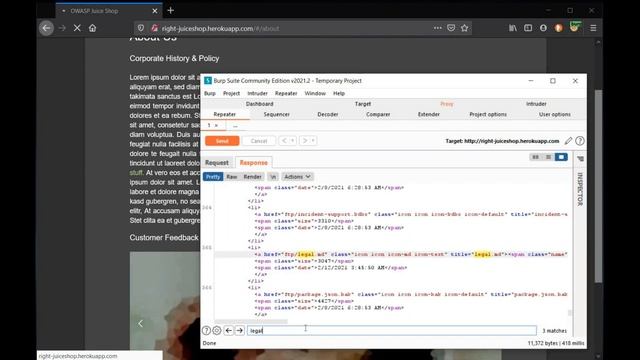The width and height of the screenshot is (640, 360).
Task: Close the OWASP Juice Shop tab
Action: pos(155,11)
